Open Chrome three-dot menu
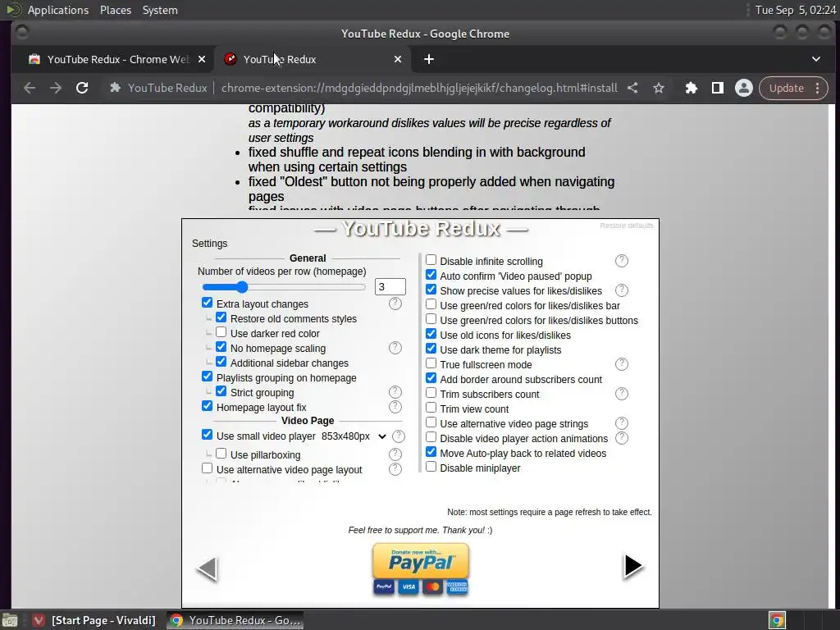 point(818,88)
